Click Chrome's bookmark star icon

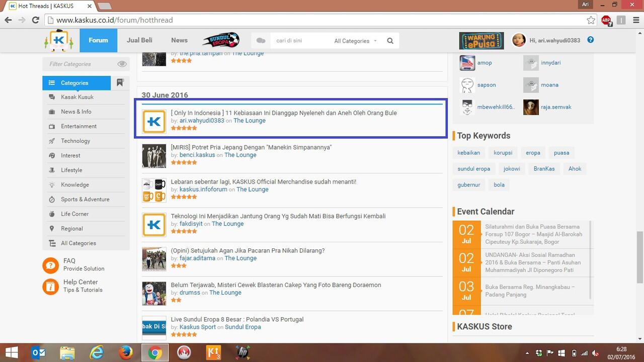coord(591,20)
